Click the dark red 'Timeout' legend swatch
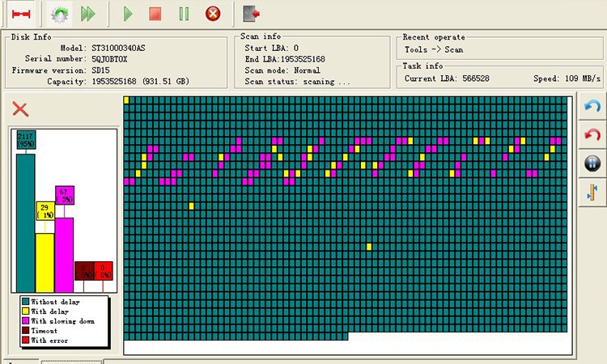The width and height of the screenshot is (607, 364). tap(26, 330)
